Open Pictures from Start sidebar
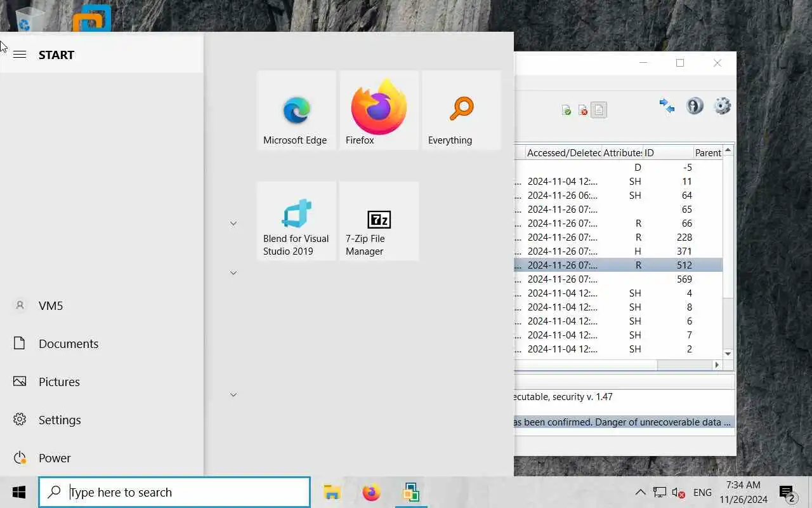The height and width of the screenshot is (508, 812). [x=101, y=382]
